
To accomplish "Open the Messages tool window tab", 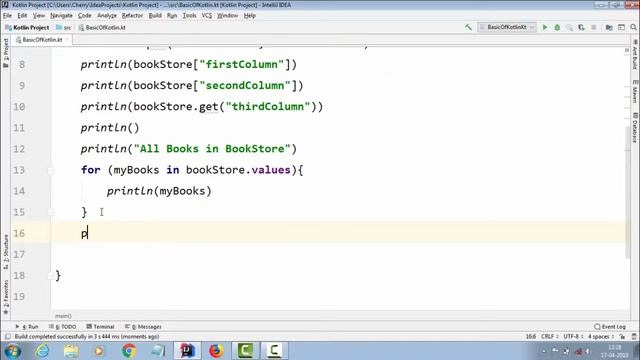I will 143,327.
